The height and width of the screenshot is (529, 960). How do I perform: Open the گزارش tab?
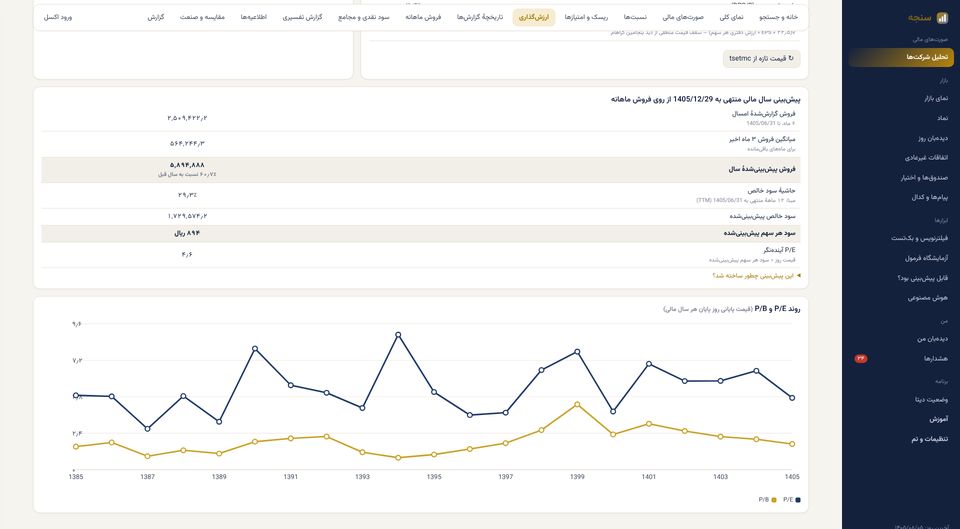[156, 18]
